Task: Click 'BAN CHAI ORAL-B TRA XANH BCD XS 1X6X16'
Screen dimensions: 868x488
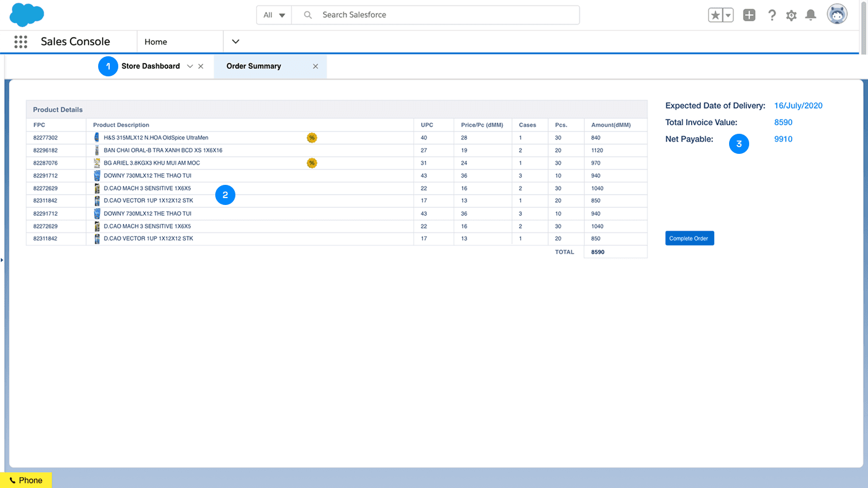Action: [x=163, y=150]
